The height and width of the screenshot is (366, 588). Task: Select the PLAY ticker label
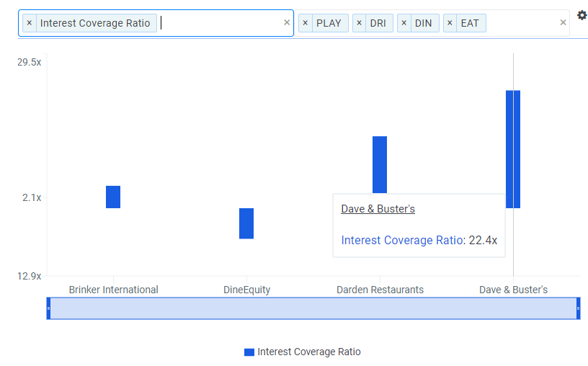(x=329, y=23)
